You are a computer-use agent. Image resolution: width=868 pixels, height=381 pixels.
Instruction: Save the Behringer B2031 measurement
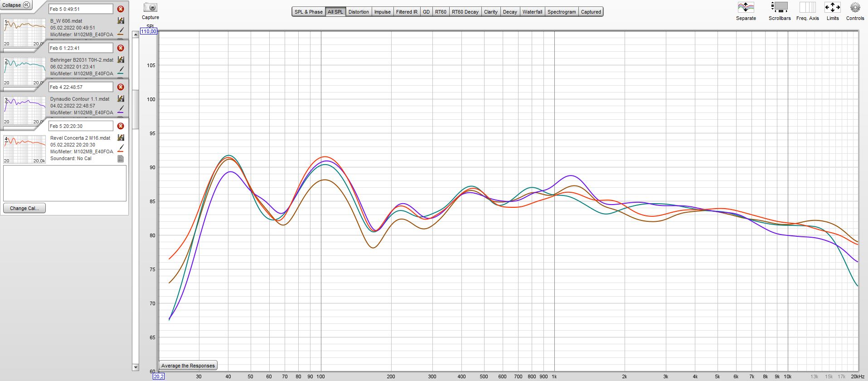point(121,60)
